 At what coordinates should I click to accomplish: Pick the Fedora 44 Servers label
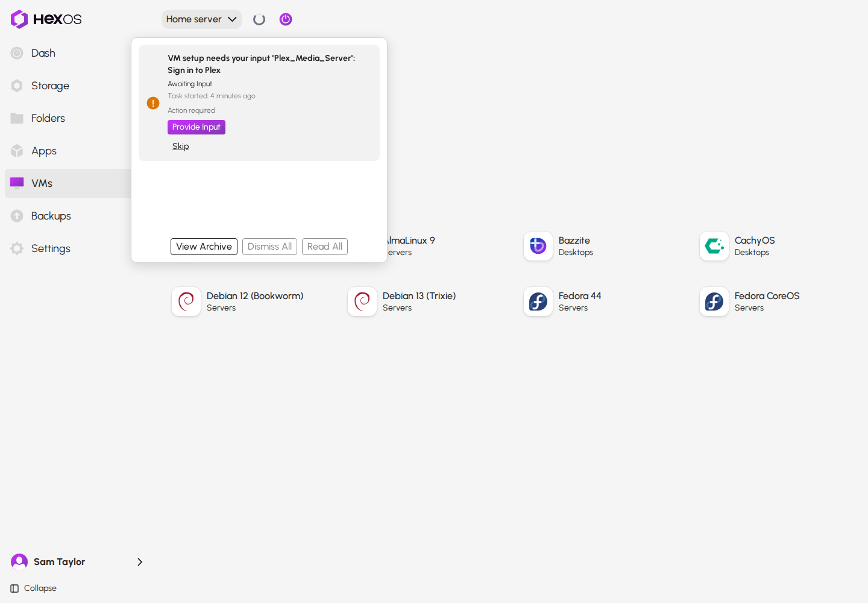pyautogui.click(x=580, y=301)
